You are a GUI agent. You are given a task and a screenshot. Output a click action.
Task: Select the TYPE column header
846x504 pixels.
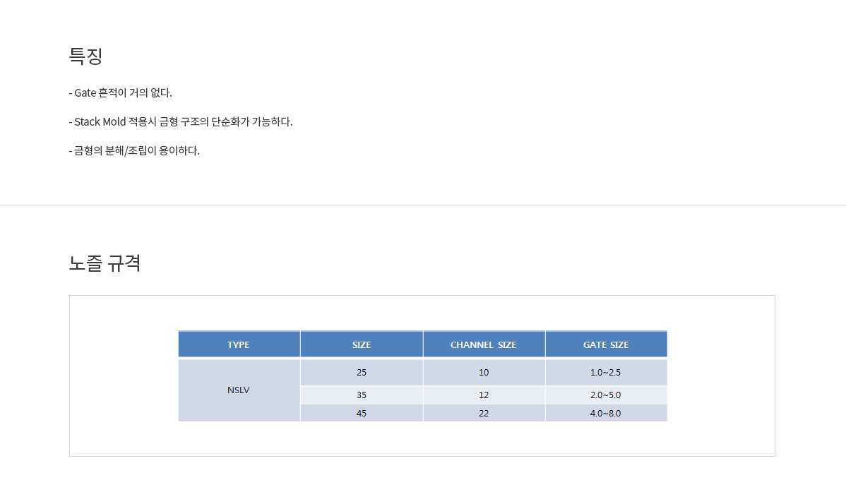[239, 345]
